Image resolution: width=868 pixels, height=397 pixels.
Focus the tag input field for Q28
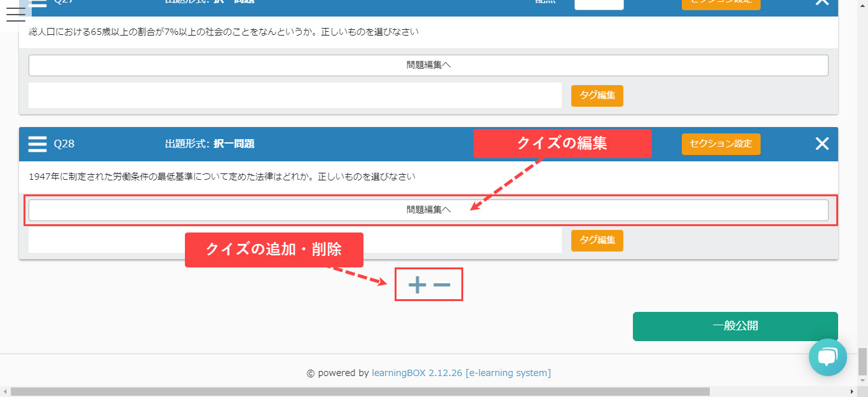295,240
